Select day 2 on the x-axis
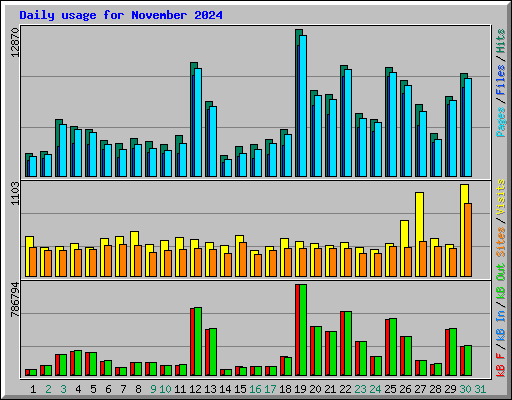 pos(48,389)
